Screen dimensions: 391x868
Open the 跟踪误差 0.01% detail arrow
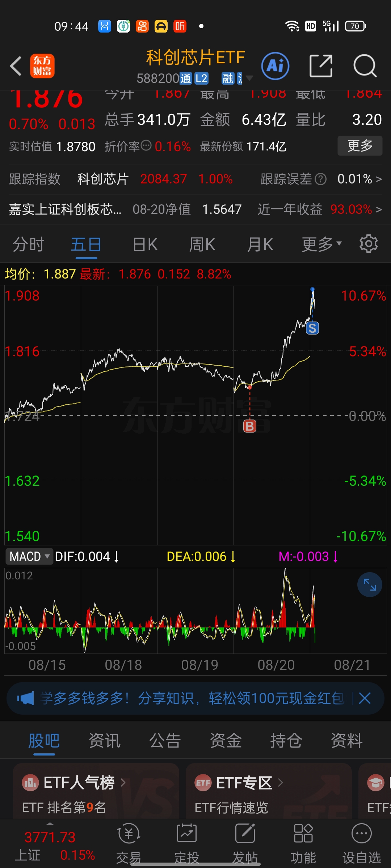pyautogui.click(x=379, y=179)
